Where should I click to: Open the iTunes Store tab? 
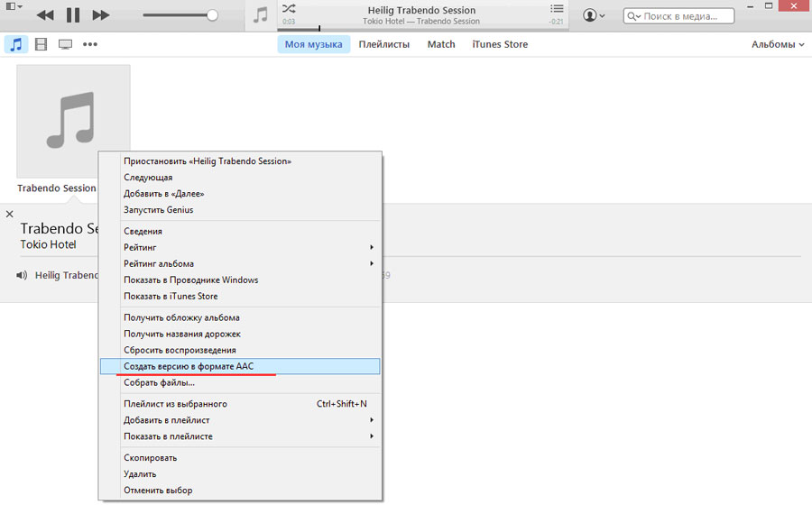click(x=500, y=44)
